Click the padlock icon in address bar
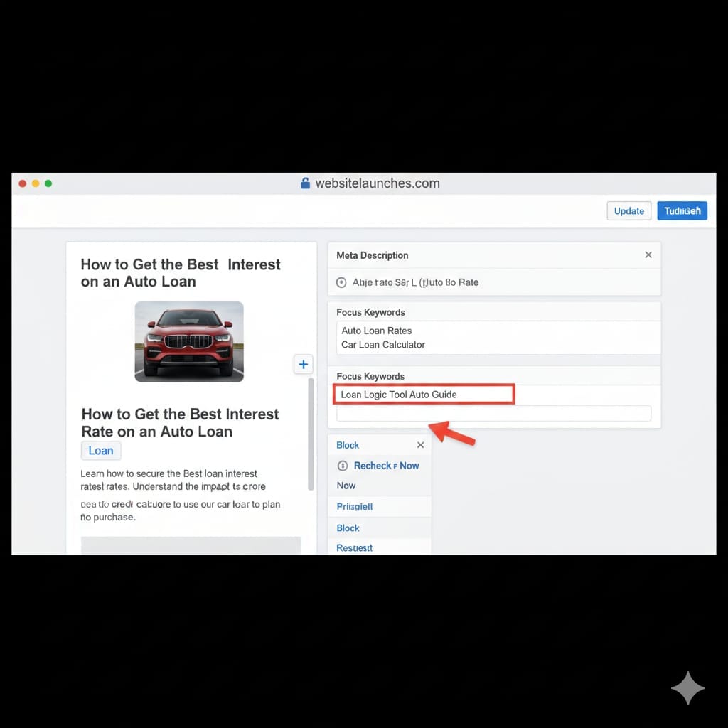This screenshot has width=728, height=728. 306,183
